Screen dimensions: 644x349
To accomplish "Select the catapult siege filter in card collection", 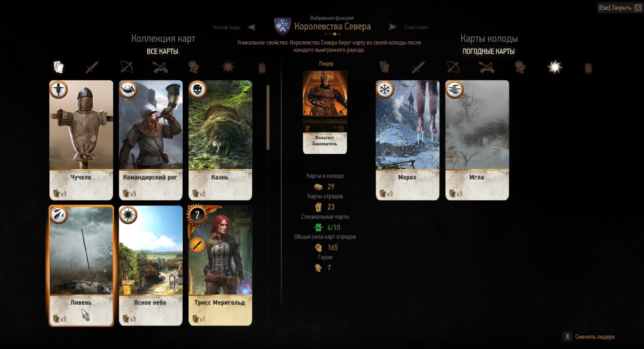I will point(160,67).
